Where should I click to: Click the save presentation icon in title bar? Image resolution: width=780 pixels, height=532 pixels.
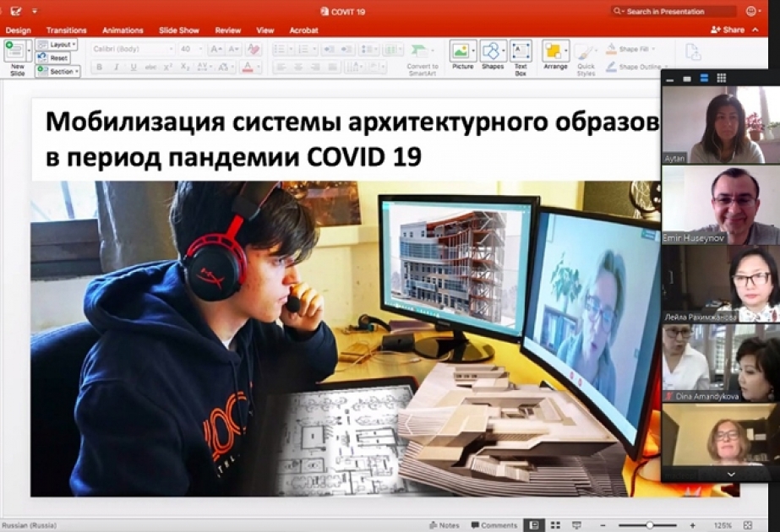[15, 10]
